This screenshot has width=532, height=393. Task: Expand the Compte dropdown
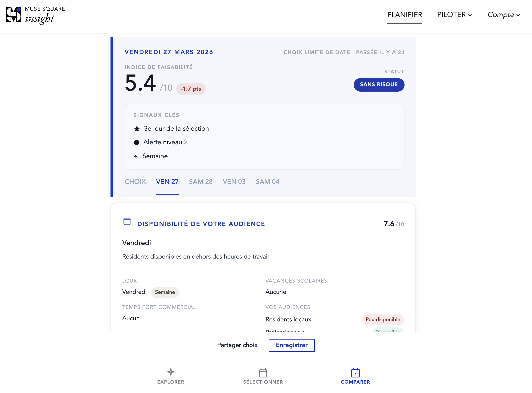[503, 15]
